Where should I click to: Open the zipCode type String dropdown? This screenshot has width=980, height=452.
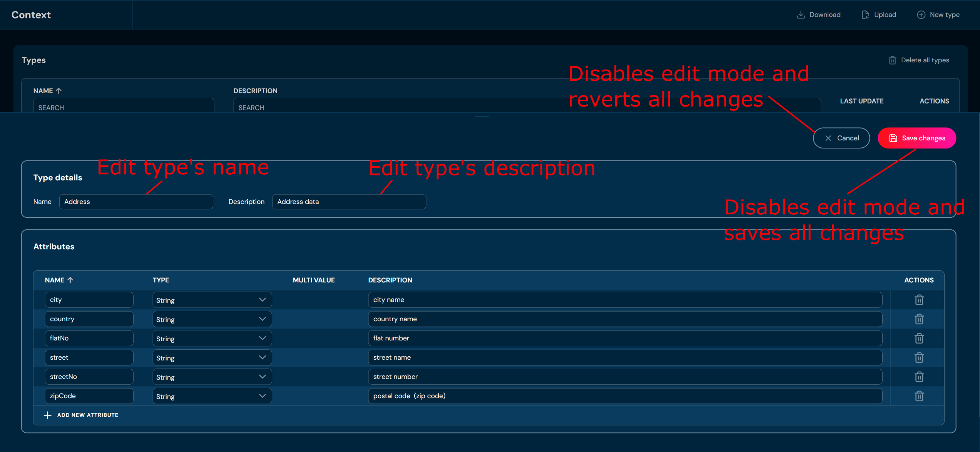[x=212, y=396]
